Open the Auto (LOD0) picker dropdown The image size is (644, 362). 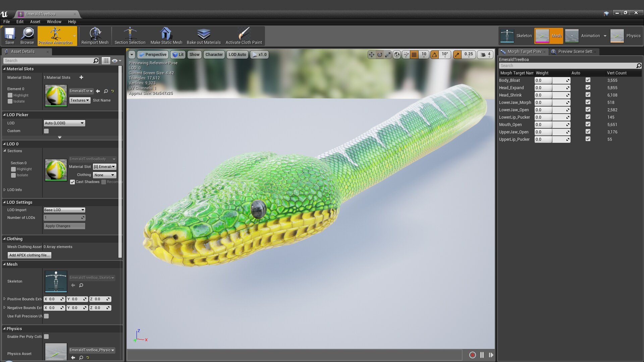click(x=64, y=123)
